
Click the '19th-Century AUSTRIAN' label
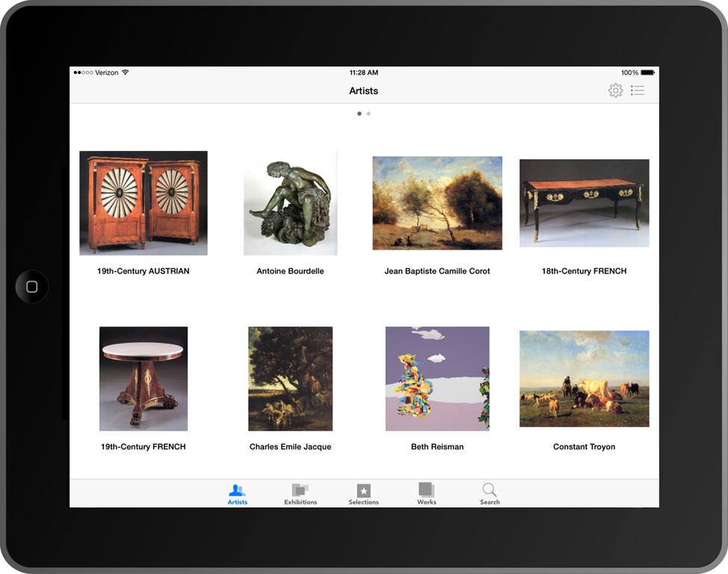[x=144, y=271]
